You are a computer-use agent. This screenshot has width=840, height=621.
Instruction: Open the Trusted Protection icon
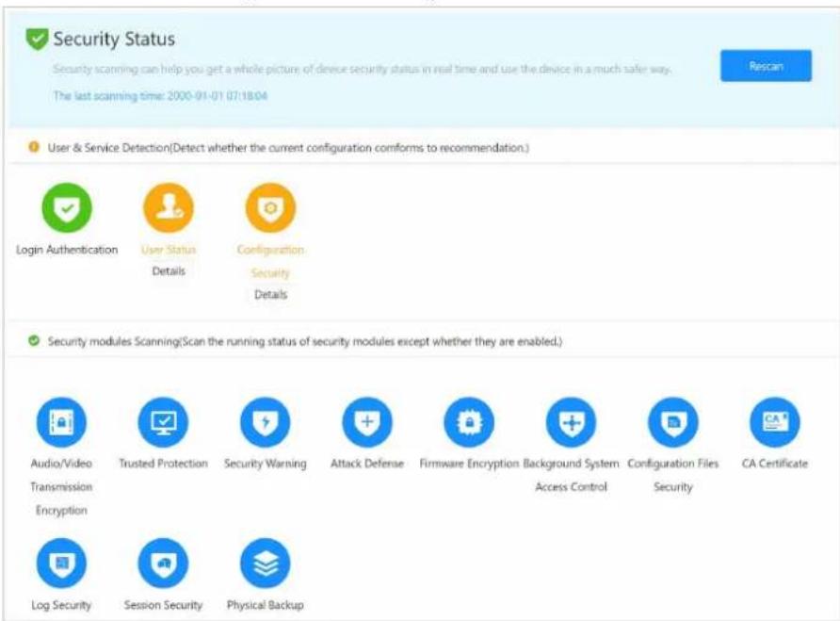tap(164, 422)
